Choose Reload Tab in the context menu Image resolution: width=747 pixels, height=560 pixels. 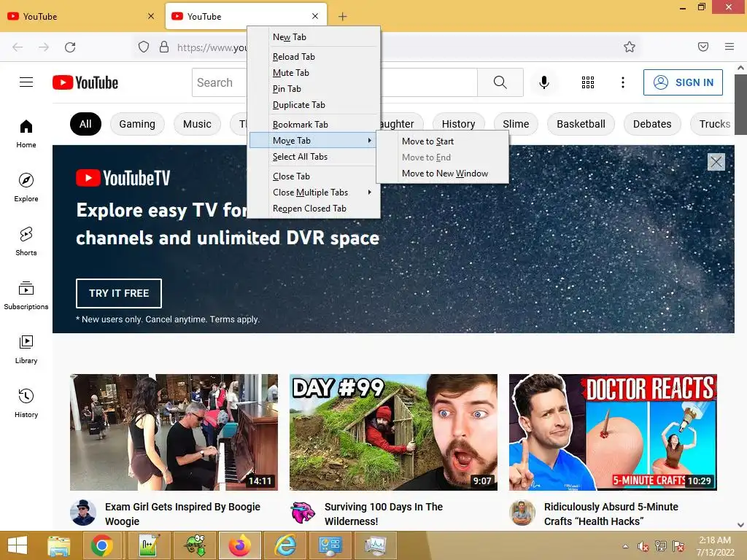314,57
